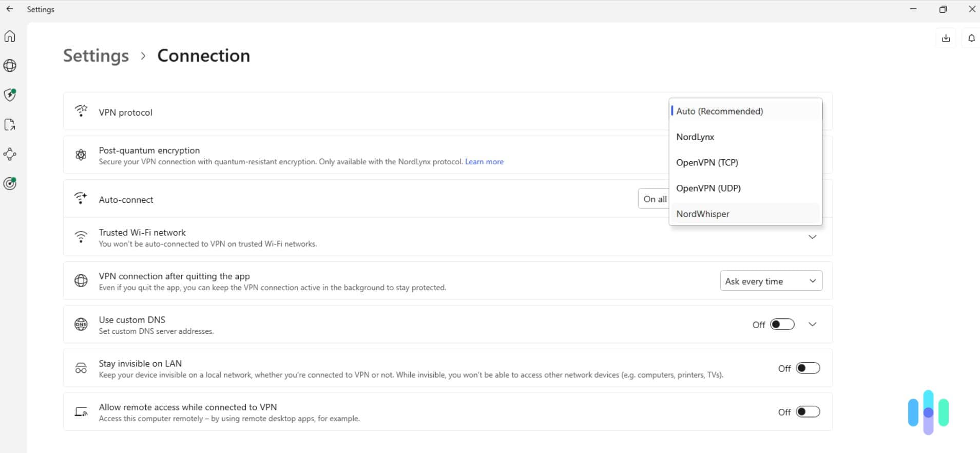Select NordLynx from protocol list

click(695, 137)
